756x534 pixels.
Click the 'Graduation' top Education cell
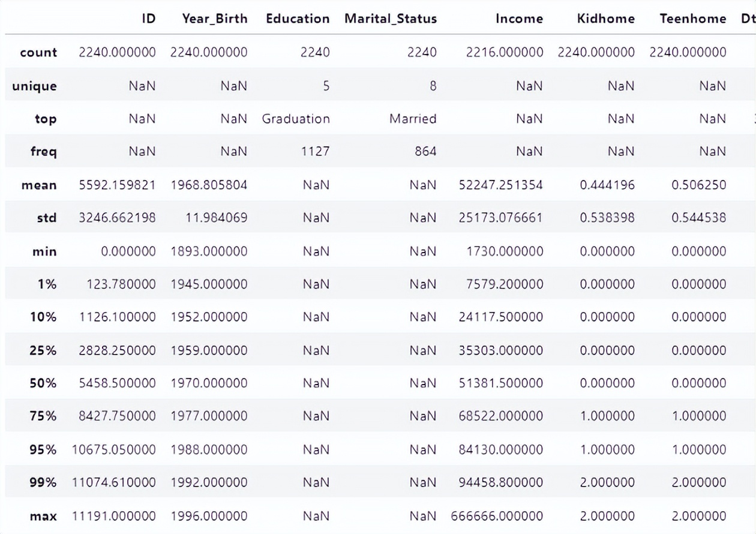[x=296, y=119]
